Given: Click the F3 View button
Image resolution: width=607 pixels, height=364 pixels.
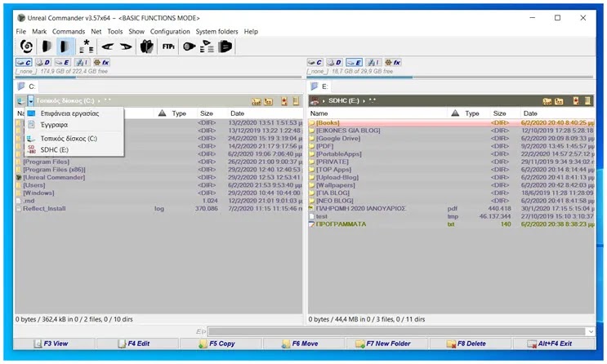Looking at the screenshot, I should click(x=55, y=344).
